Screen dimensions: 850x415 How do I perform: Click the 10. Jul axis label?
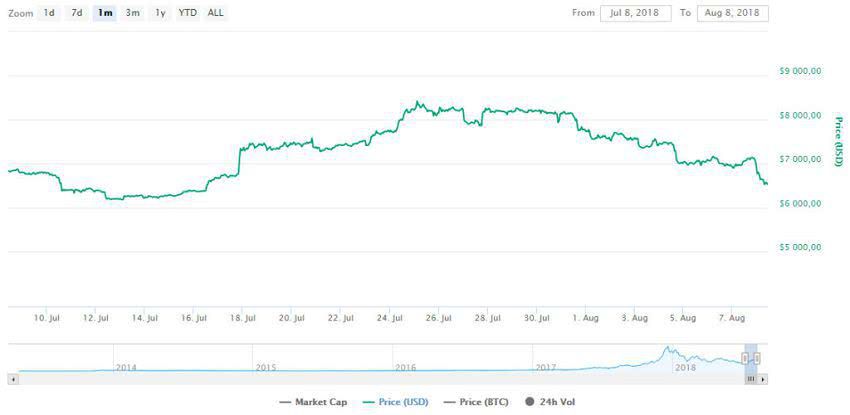pyautogui.click(x=47, y=318)
